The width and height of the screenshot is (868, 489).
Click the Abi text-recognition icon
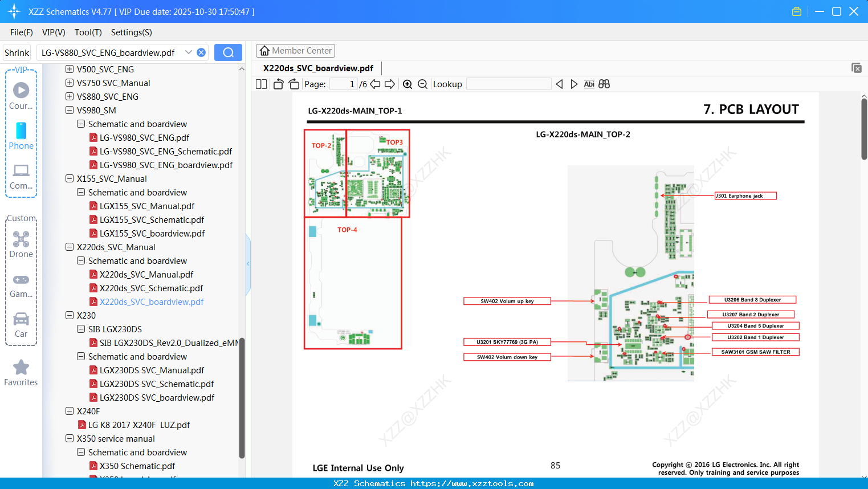coord(589,84)
